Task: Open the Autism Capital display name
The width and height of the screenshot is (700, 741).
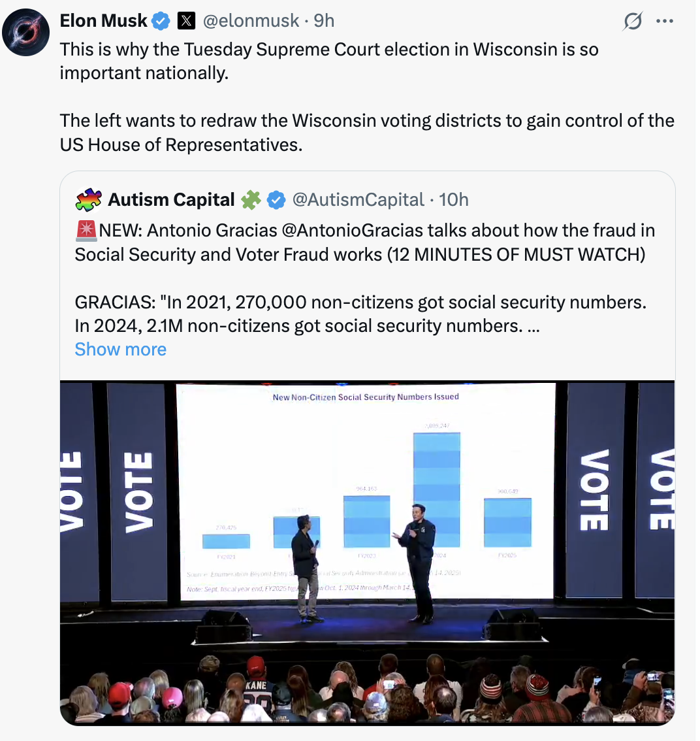Action: (x=171, y=199)
